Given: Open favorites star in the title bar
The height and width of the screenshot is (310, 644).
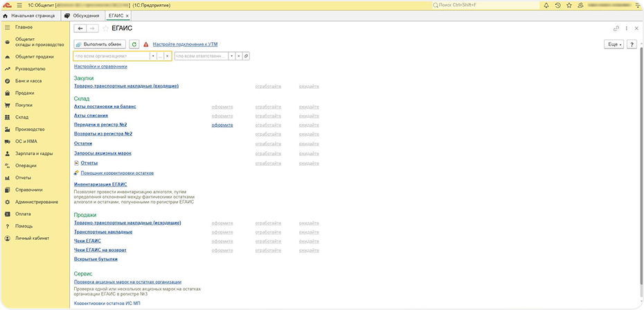Looking at the screenshot, I should click(569, 6).
